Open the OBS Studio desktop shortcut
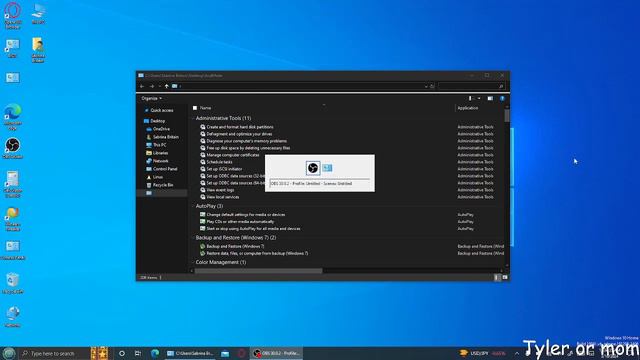 click(13, 148)
